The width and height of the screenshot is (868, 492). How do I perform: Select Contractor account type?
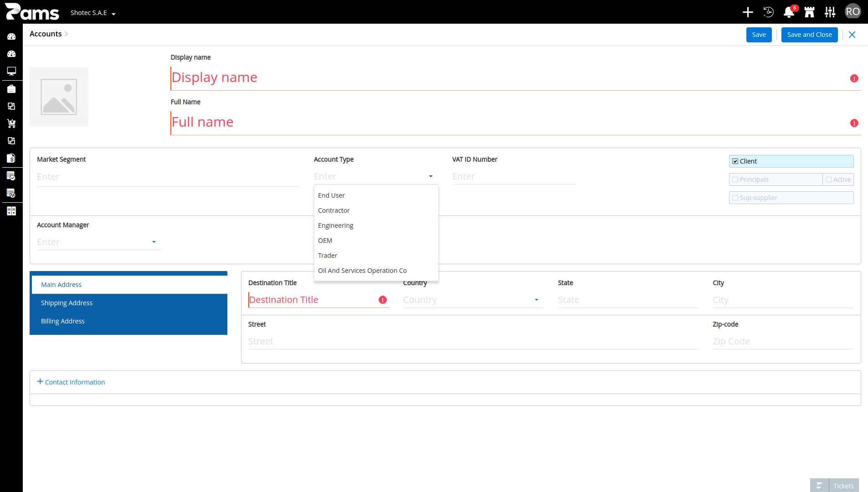click(x=376, y=210)
